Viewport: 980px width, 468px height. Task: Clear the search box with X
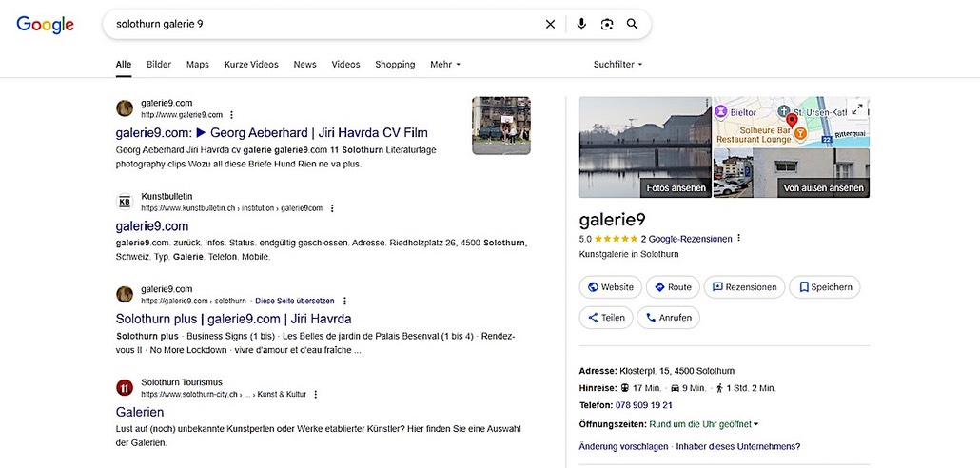click(550, 25)
